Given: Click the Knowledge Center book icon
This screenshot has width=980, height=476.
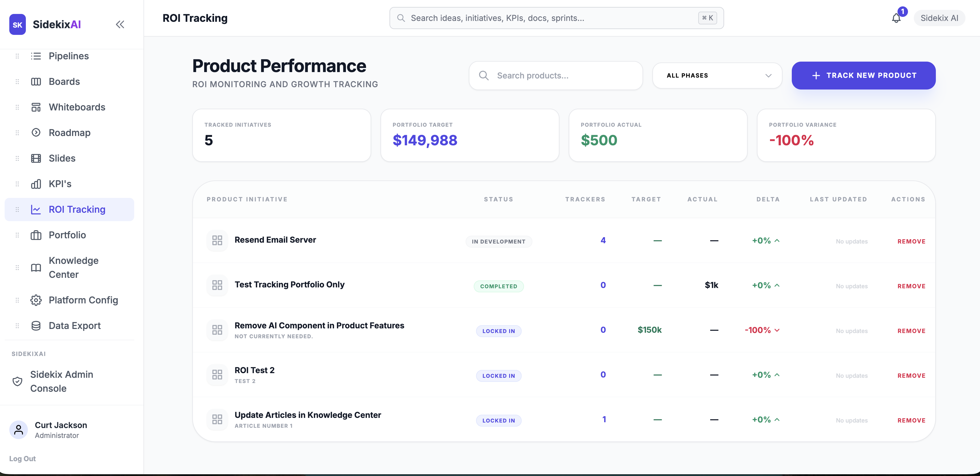Looking at the screenshot, I should pyautogui.click(x=36, y=267).
